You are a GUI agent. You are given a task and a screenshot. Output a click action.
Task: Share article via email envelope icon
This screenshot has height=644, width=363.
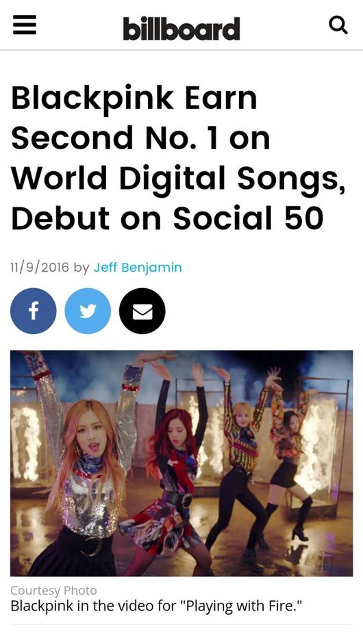click(142, 311)
